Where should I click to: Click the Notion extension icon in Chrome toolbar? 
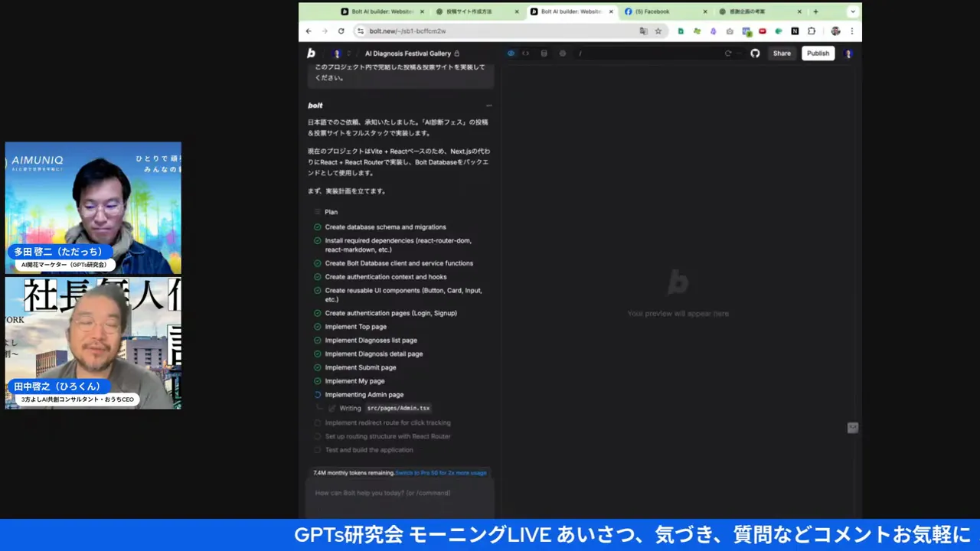click(795, 31)
